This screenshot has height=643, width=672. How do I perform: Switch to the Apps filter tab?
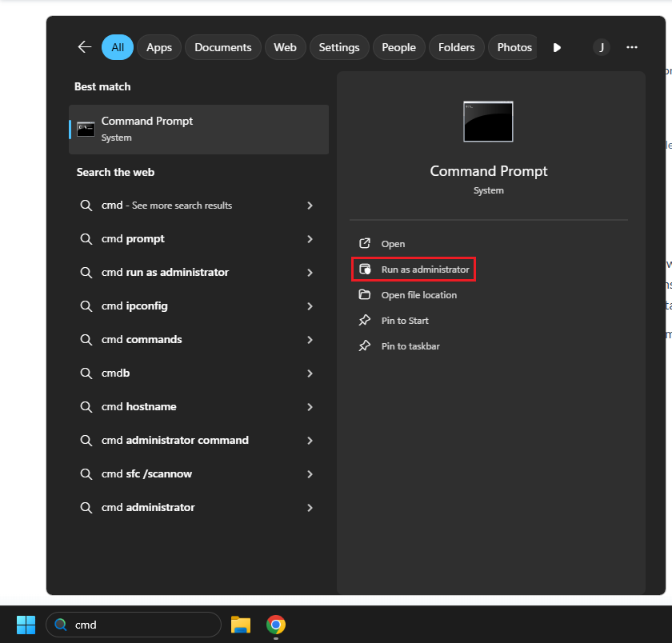point(158,47)
